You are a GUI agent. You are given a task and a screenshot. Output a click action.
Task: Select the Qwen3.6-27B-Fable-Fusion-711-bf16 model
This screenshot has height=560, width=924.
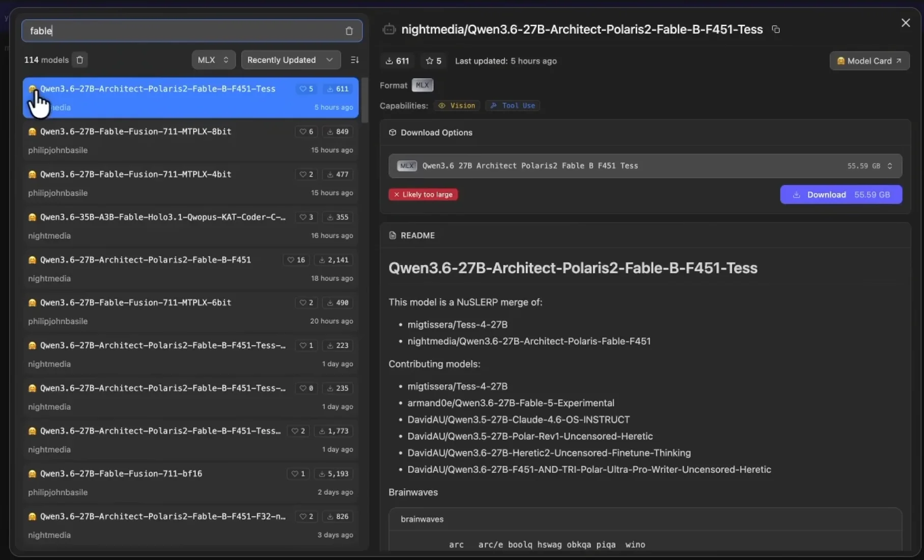pyautogui.click(x=190, y=483)
